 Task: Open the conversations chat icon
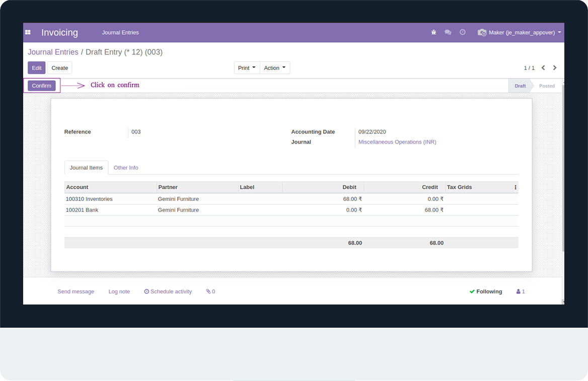coord(448,32)
